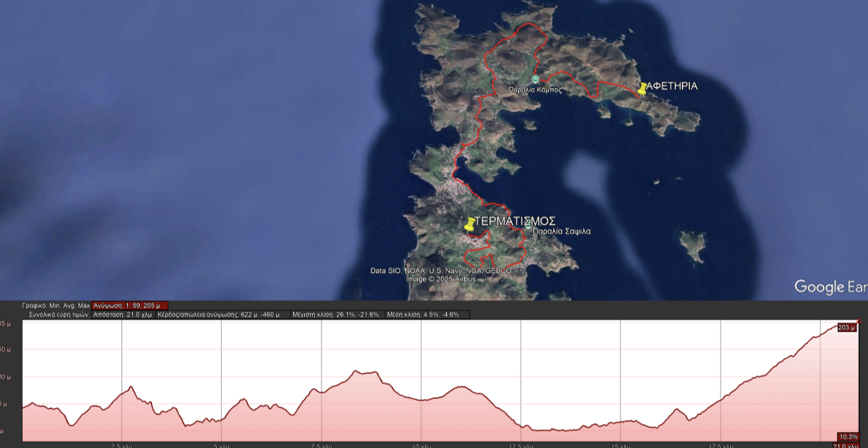Click the 203 μ elevation value tag
This screenshot has height=448, width=868.
point(847,327)
